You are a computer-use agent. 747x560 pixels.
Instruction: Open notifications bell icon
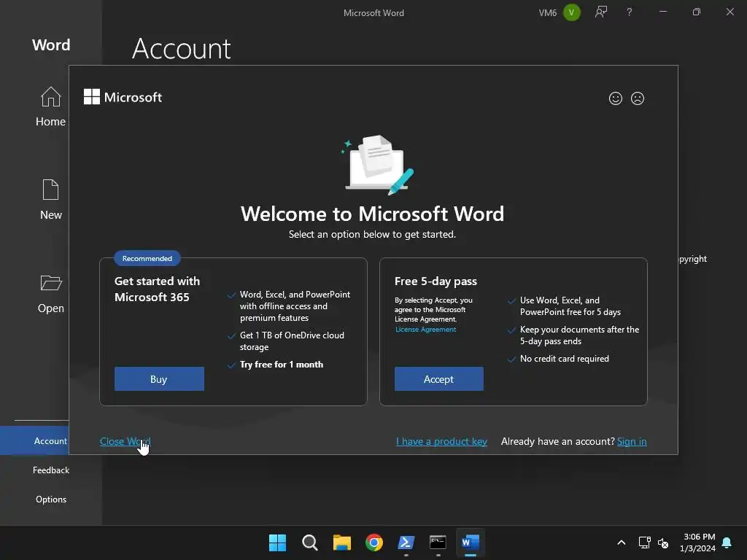[727, 542]
